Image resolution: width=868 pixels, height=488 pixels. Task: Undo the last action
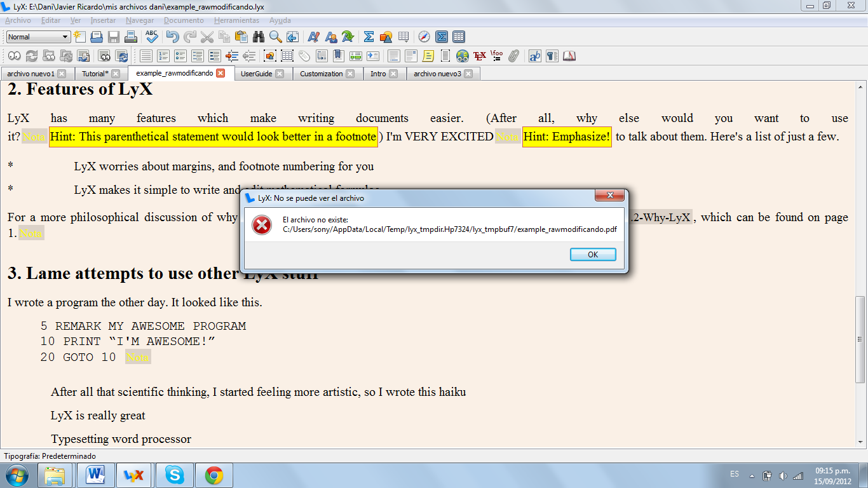172,37
